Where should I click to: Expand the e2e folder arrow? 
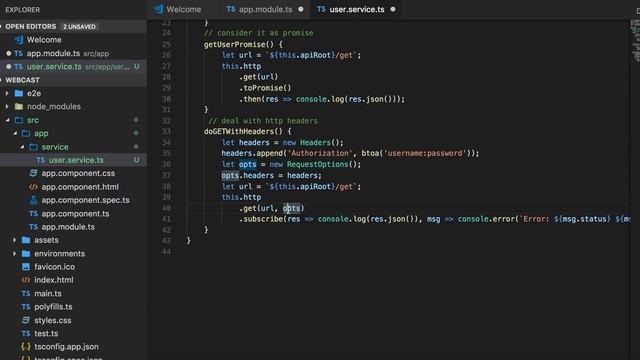click(x=7, y=93)
